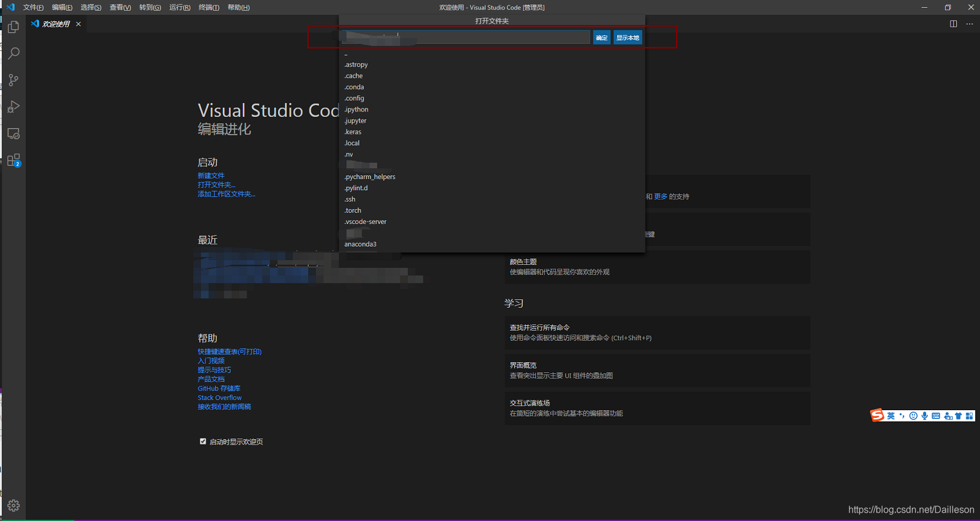
Task: Open the 入门视频 link
Action: click(x=211, y=360)
